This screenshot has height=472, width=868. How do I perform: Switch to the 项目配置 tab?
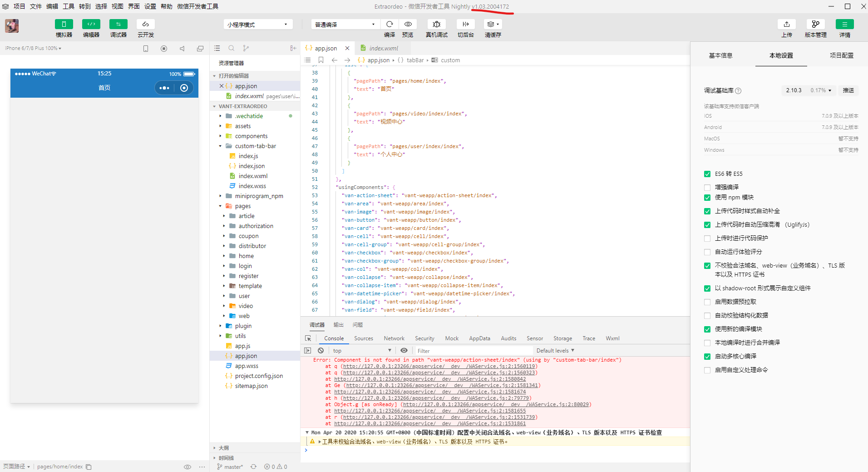coord(841,55)
